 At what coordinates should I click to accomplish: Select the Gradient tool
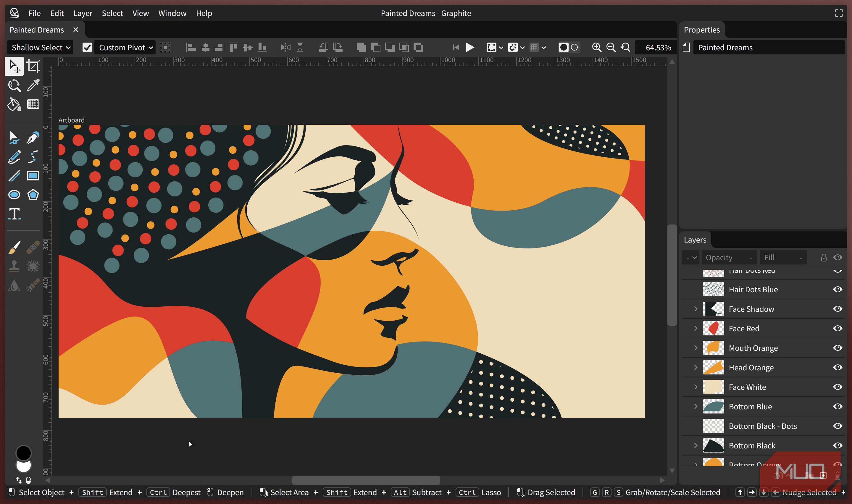[33, 104]
